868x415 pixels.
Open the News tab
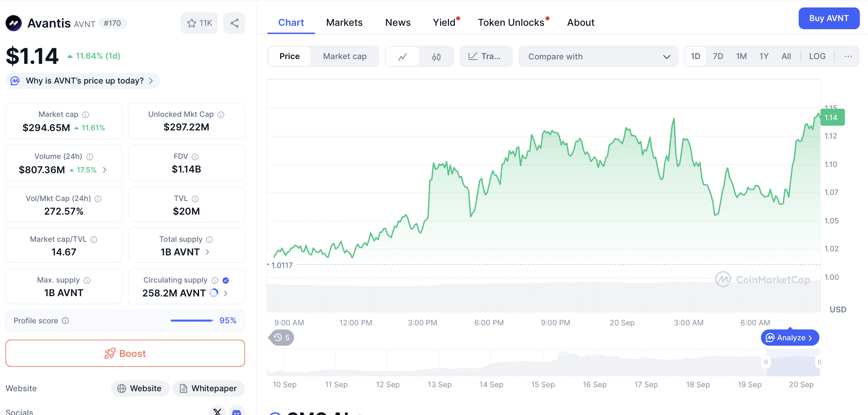pyautogui.click(x=398, y=22)
